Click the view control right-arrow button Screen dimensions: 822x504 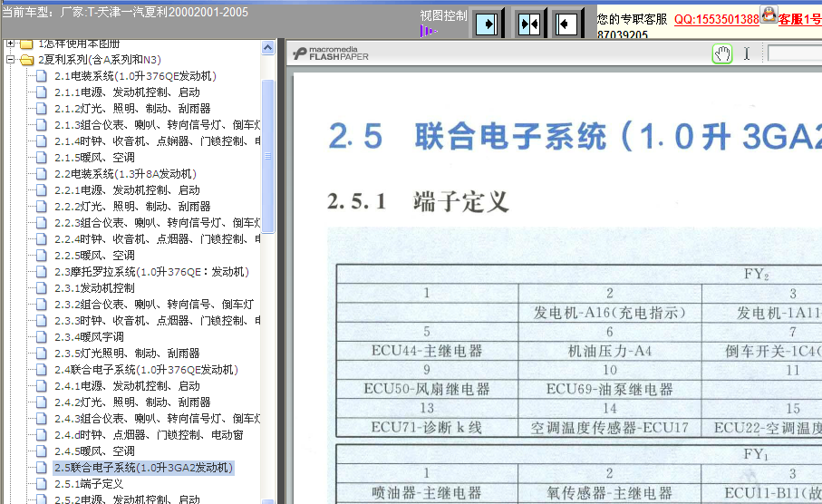click(487, 24)
